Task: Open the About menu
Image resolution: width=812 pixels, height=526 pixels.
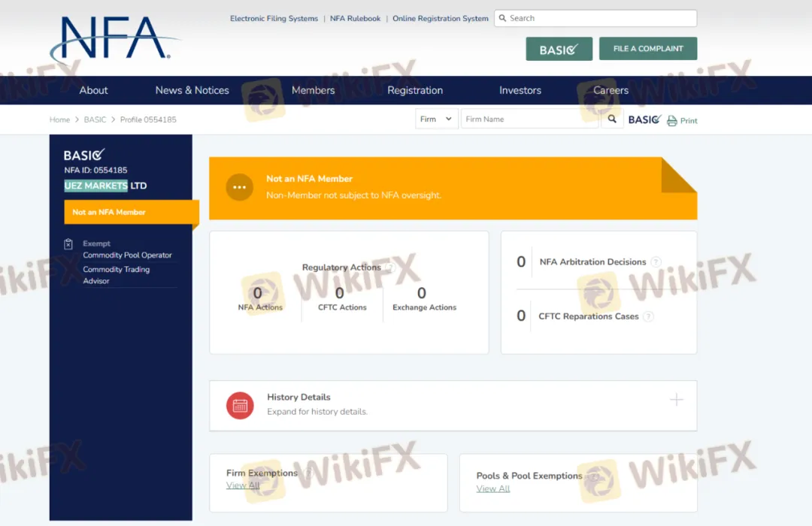Action: (93, 90)
